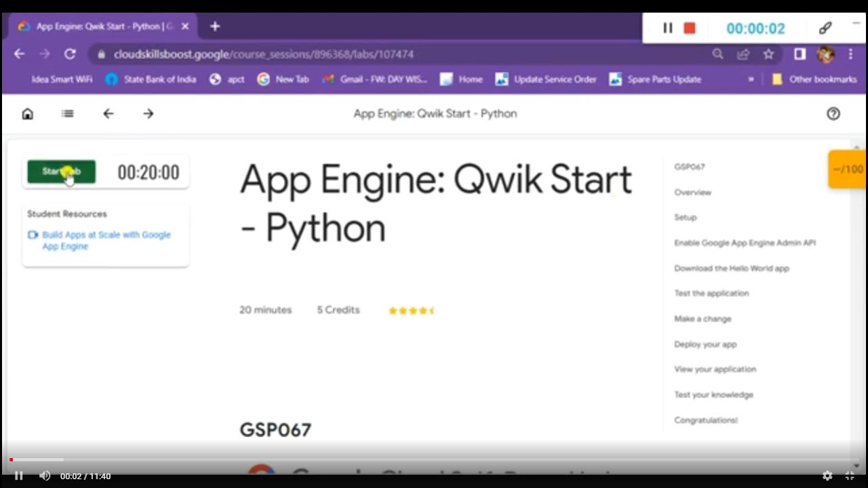The image size is (868, 488).
Task: Open video player settings gear
Action: tap(827, 476)
